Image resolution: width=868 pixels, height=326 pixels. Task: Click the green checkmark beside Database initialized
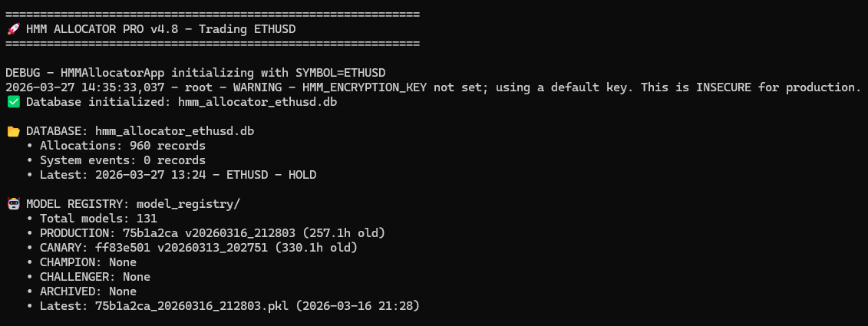tap(12, 102)
